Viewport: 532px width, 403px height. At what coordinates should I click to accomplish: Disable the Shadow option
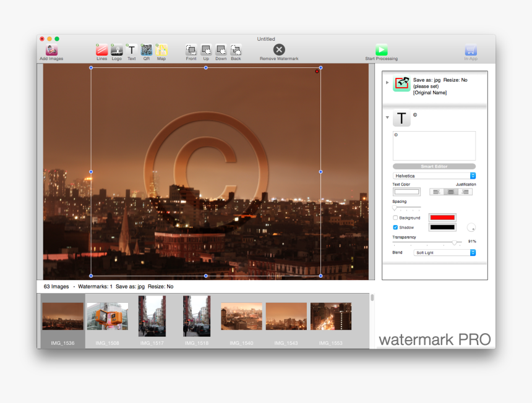click(395, 227)
